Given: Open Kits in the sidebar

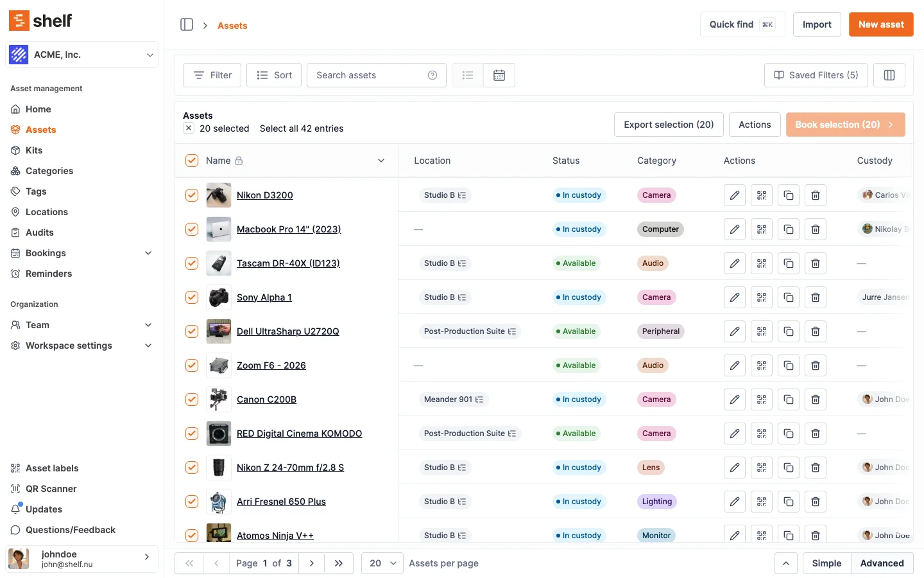Looking at the screenshot, I should [x=34, y=150].
